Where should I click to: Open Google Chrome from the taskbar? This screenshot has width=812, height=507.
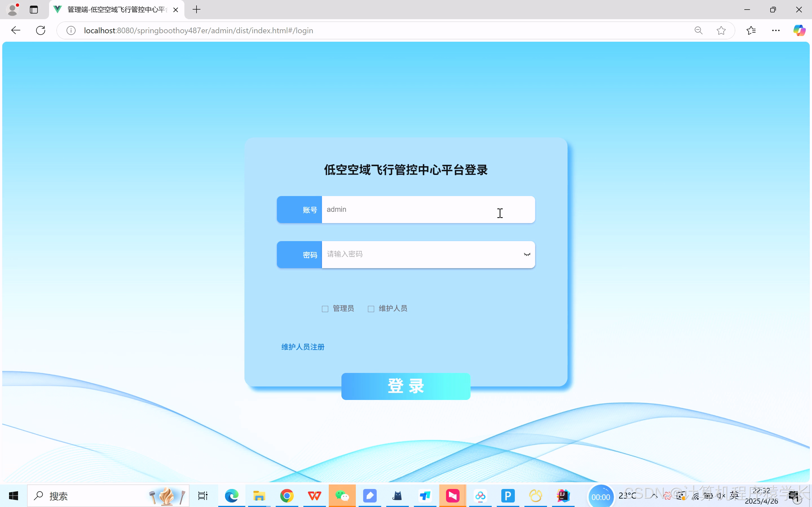(287, 496)
